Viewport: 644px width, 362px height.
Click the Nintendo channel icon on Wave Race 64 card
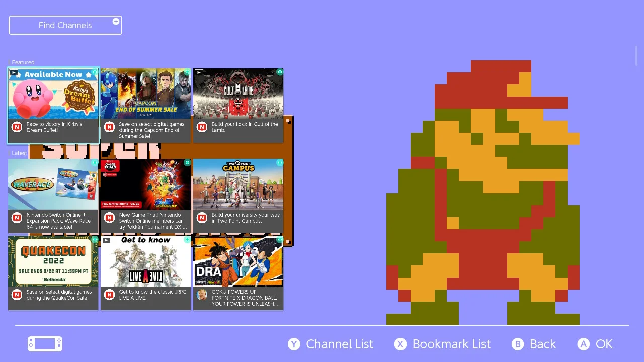pos(17,218)
